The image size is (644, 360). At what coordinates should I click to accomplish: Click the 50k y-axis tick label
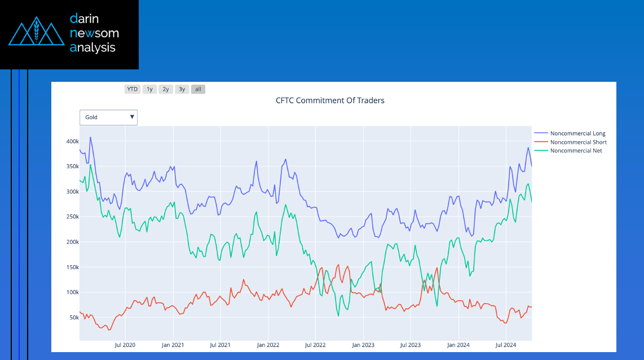pyautogui.click(x=73, y=318)
